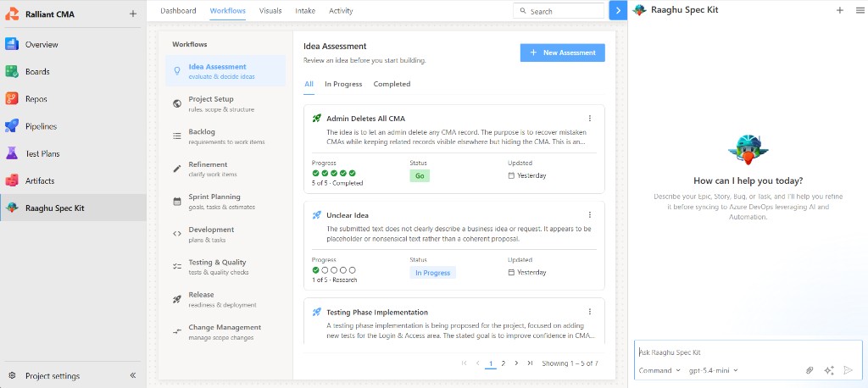Select Idea Assessment workflow

click(225, 71)
